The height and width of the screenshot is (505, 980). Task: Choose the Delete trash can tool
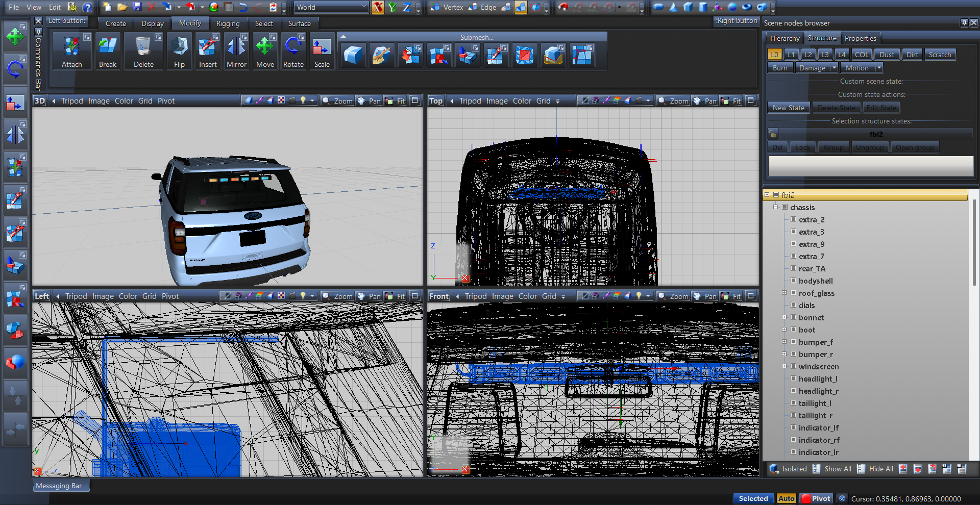pyautogui.click(x=143, y=51)
